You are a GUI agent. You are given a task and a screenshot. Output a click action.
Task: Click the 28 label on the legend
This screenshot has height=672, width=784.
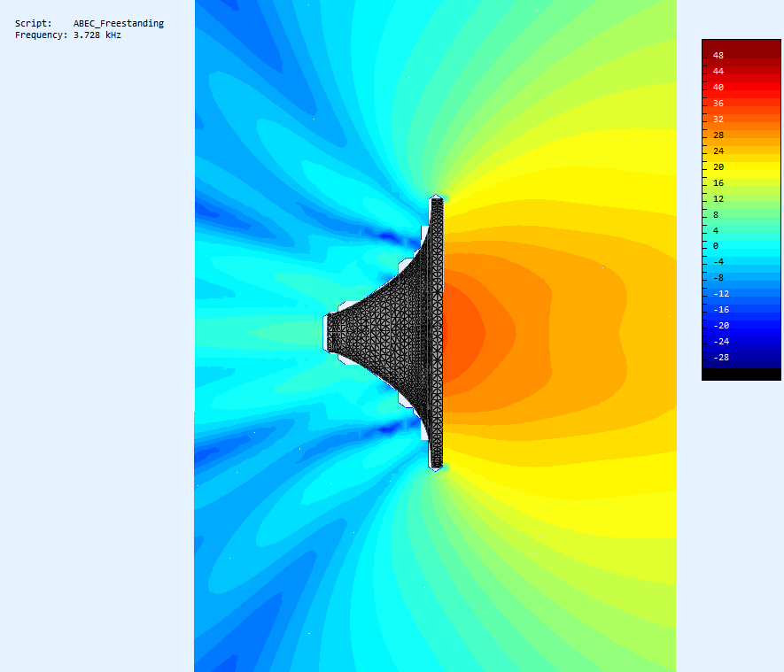718,135
